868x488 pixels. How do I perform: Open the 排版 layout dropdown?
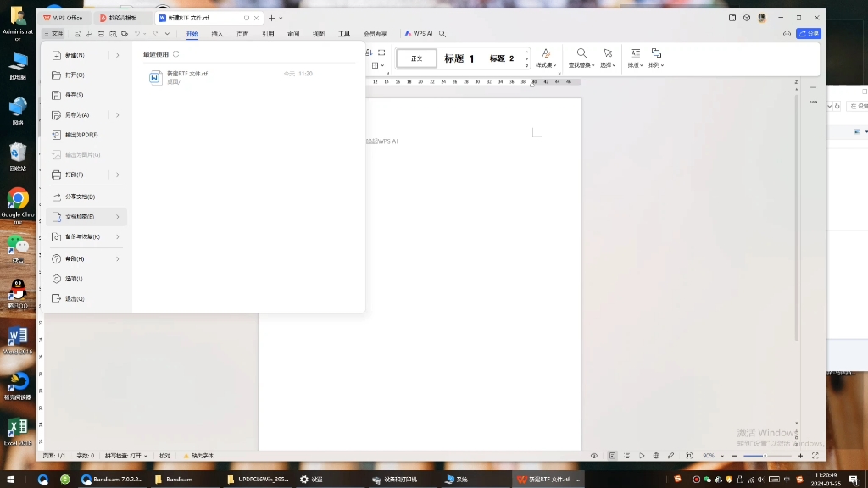tap(635, 58)
